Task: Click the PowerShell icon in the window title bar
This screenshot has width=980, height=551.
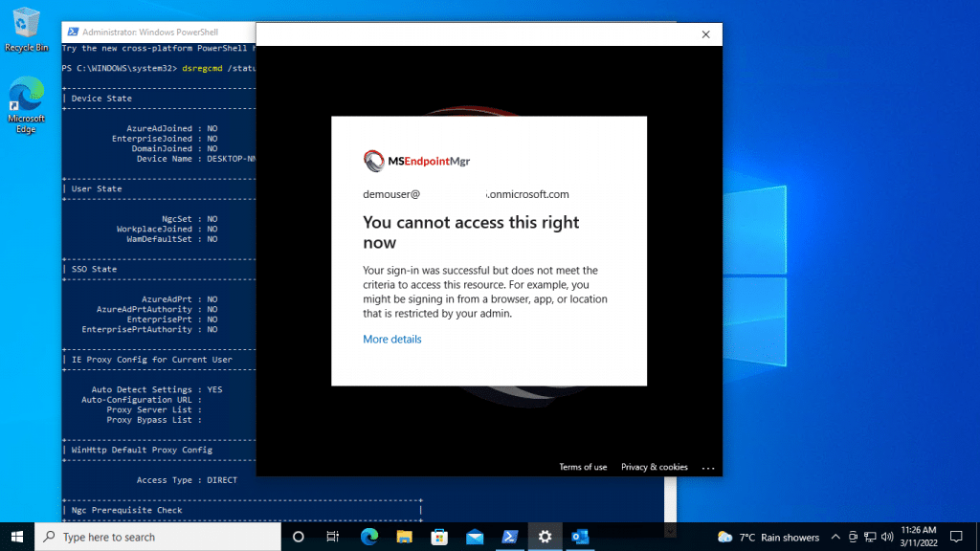Action: click(73, 32)
